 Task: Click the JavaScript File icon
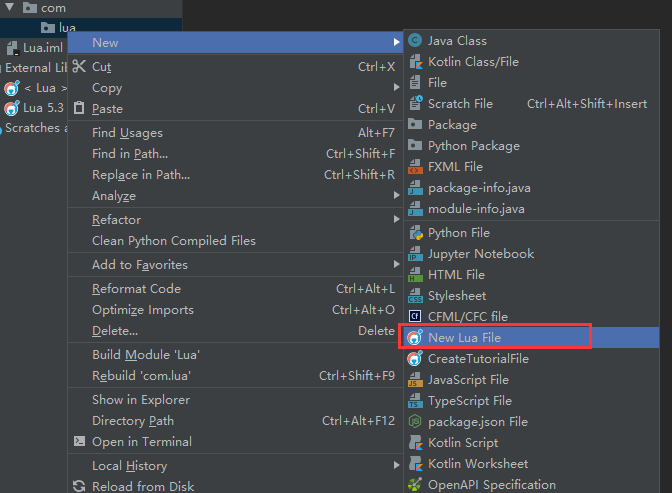(x=415, y=380)
